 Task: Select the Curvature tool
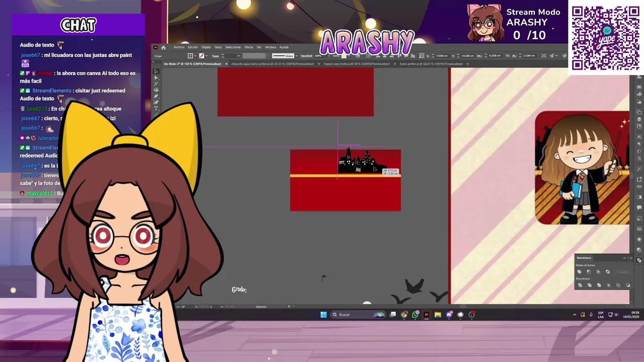(156, 102)
